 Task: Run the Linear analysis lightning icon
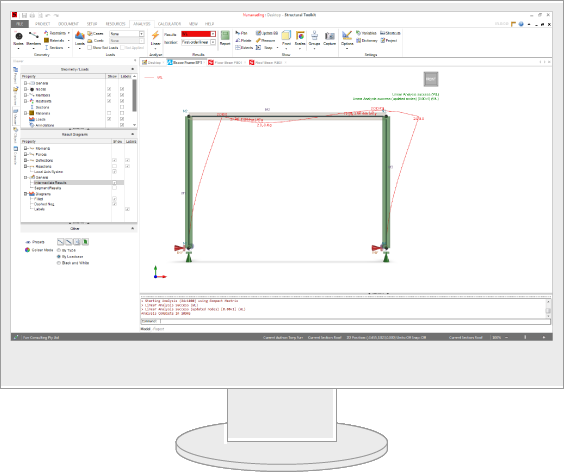(x=155, y=39)
